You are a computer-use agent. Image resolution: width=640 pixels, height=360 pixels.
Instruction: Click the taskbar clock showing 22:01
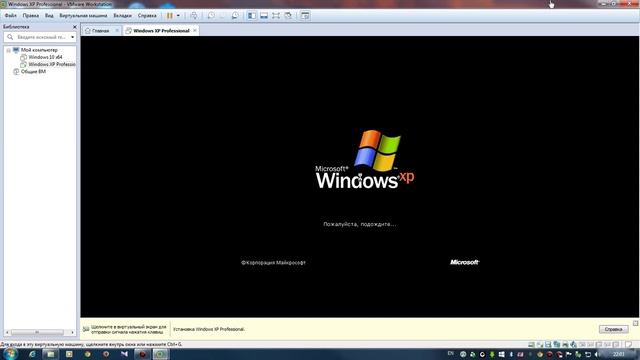tap(618, 354)
